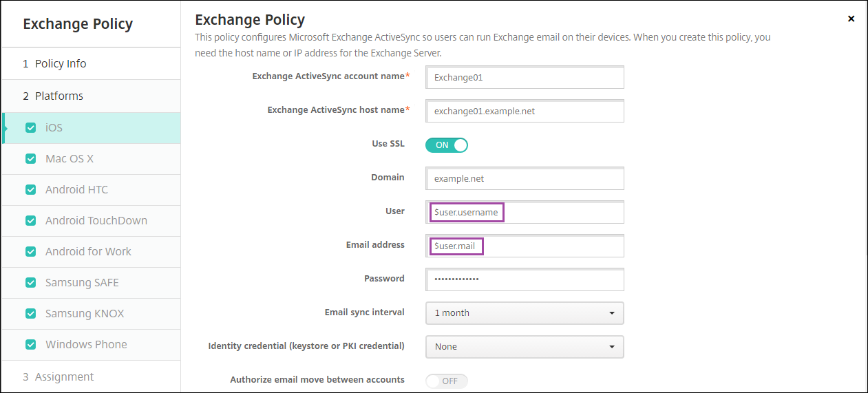Viewport: 868px width, 393px height.
Task: Click into the Domain text field
Action: point(525,178)
